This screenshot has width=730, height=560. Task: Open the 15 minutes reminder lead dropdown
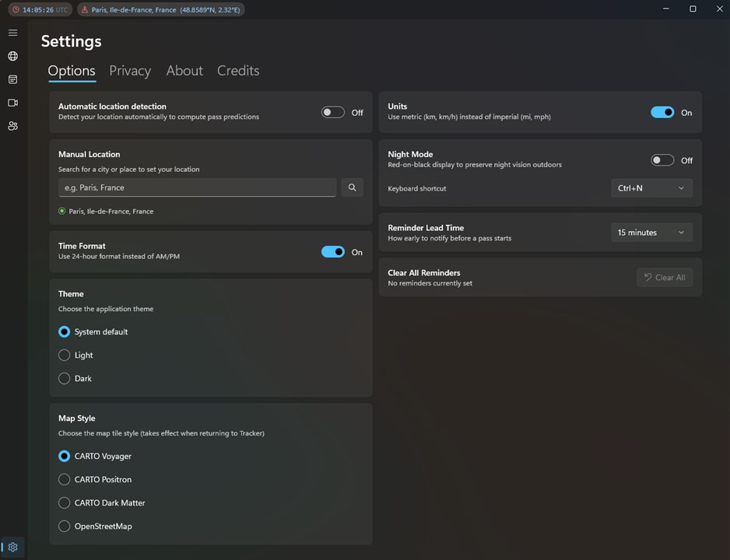652,233
